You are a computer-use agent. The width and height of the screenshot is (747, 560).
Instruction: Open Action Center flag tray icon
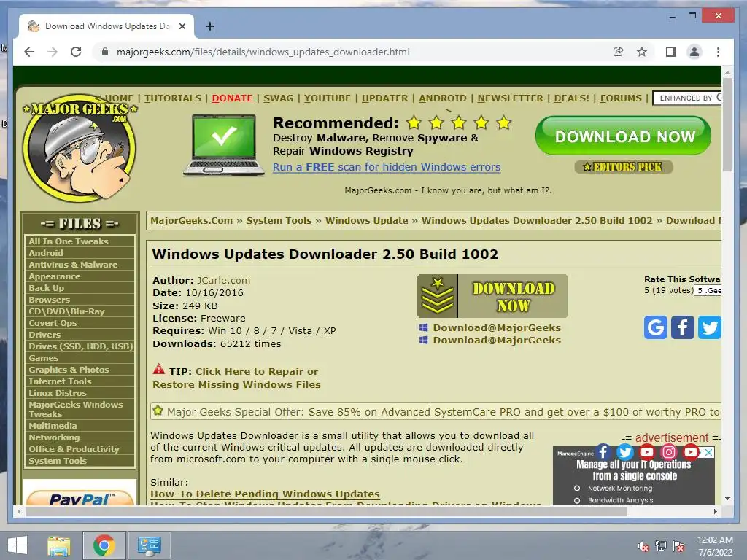tap(678, 546)
